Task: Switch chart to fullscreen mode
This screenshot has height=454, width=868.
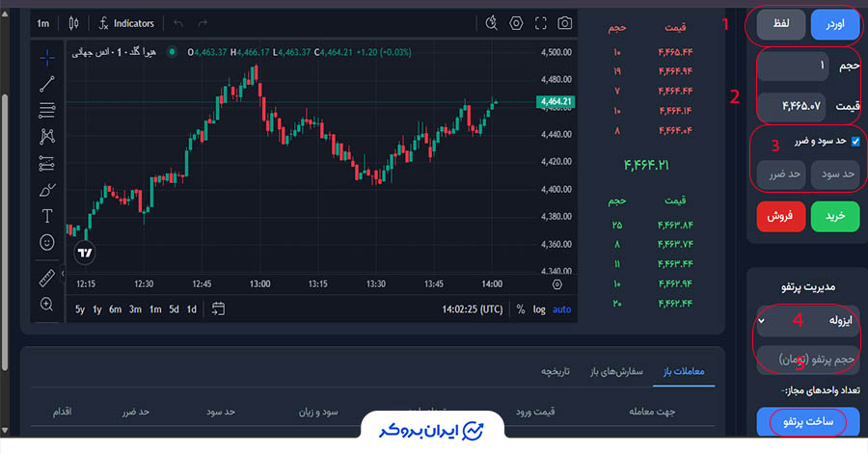Action: coord(541,23)
